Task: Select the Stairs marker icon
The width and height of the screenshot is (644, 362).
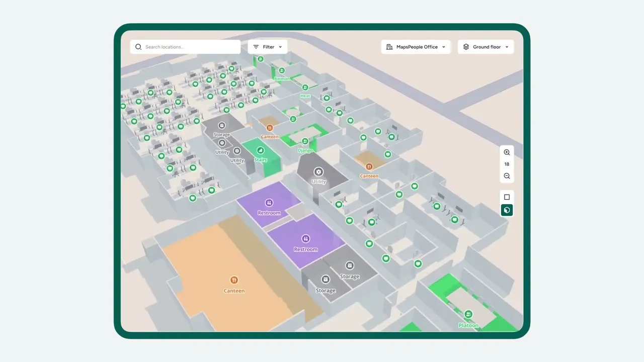Action: click(x=260, y=150)
